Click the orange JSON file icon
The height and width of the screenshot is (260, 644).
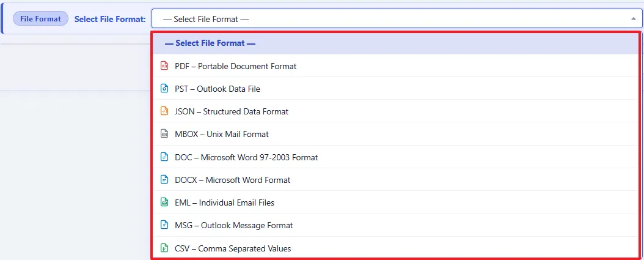[x=164, y=111]
